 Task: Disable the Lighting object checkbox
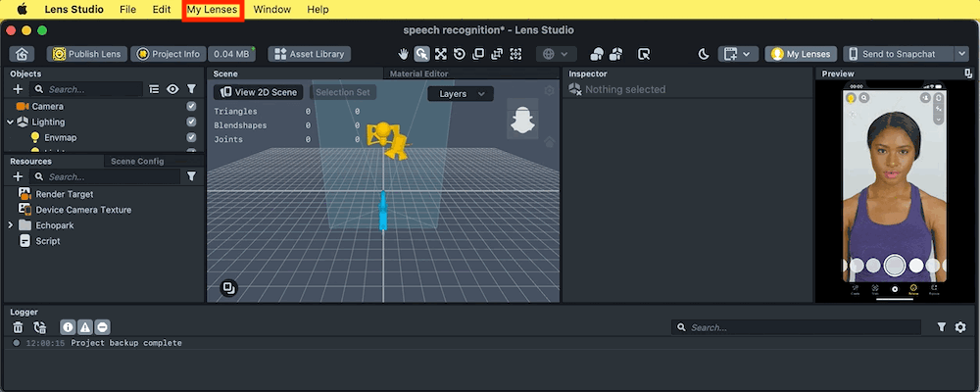click(x=191, y=122)
